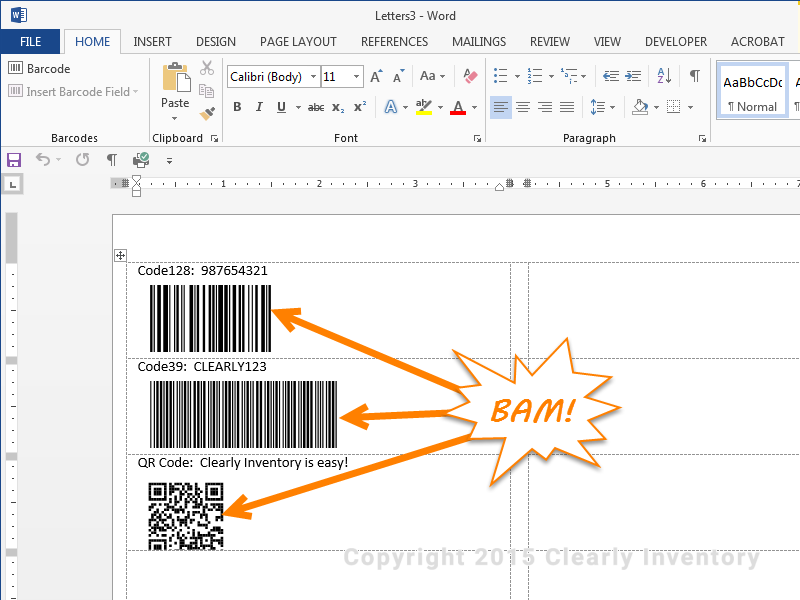This screenshot has height=600, width=800.
Task: Click the tab selector box by ruler
Action: (x=13, y=184)
